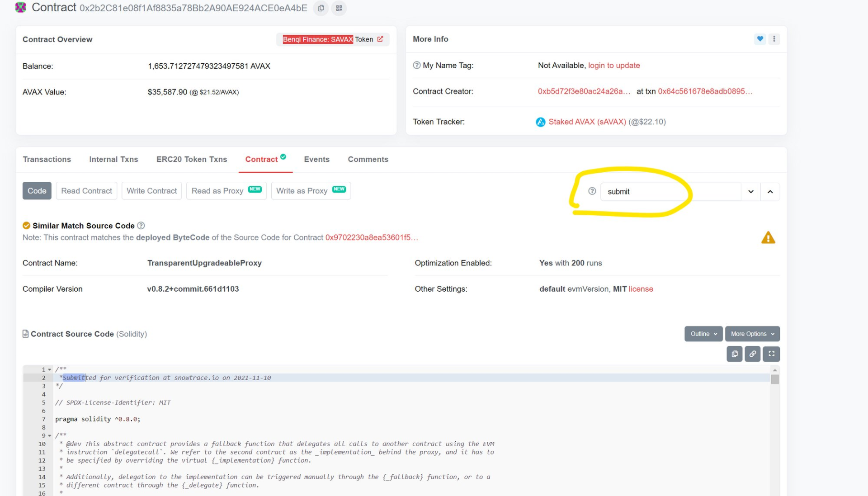Image resolution: width=868 pixels, height=496 pixels.
Task: Open More Options dropdown
Action: point(752,334)
